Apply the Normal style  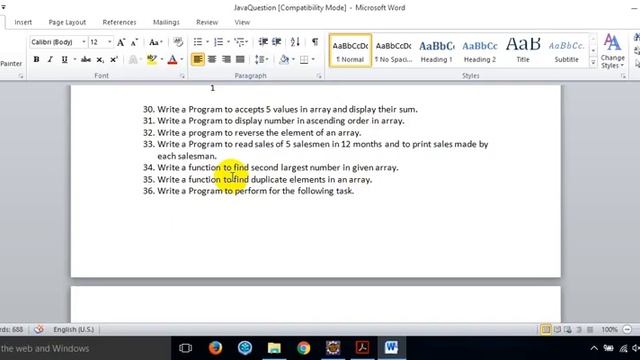click(x=350, y=51)
